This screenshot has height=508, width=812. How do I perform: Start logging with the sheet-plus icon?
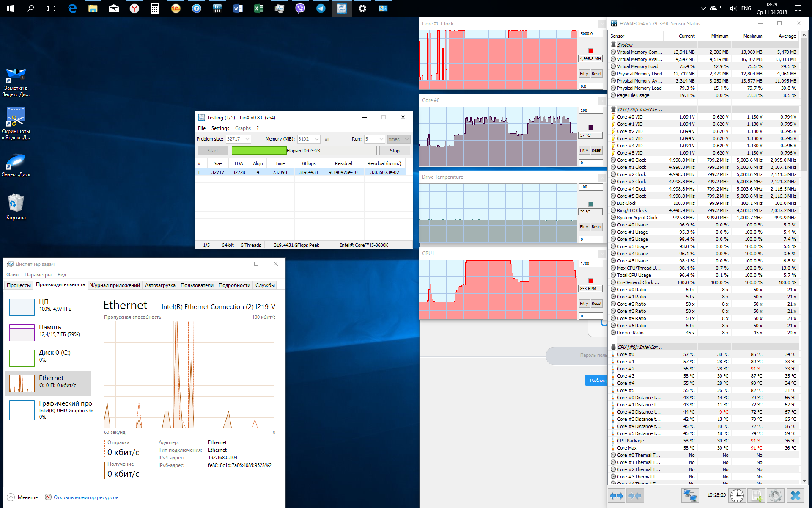(756, 495)
